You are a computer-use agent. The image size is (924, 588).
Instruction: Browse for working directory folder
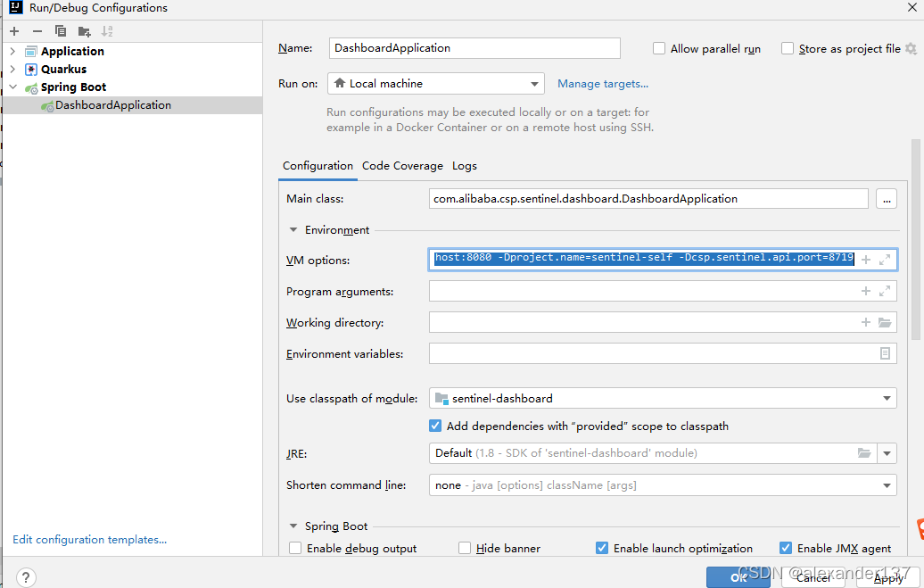tap(885, 322)
